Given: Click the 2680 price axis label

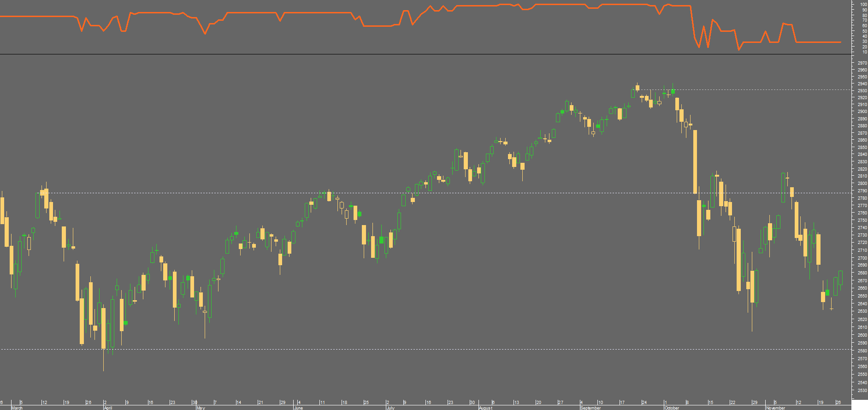Looking at the screenshot, I should tap(862, 273).
